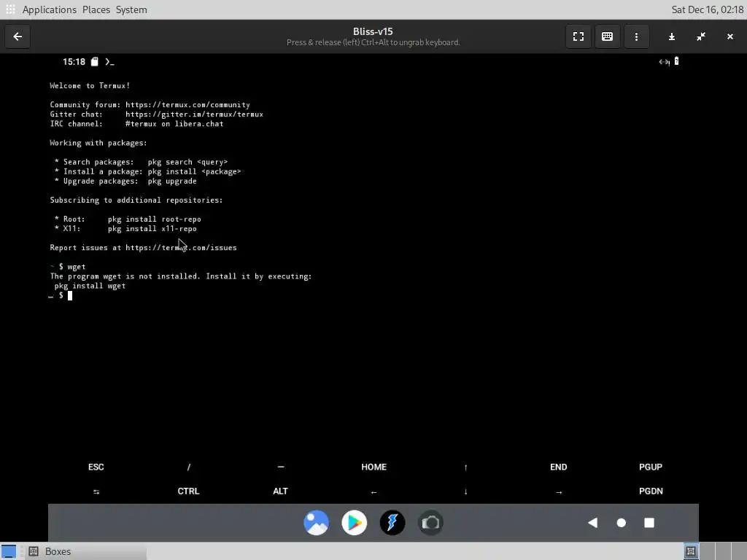Go back using the Boxes header arrow
The image size is (747, 560).
[x=18, y=36]
